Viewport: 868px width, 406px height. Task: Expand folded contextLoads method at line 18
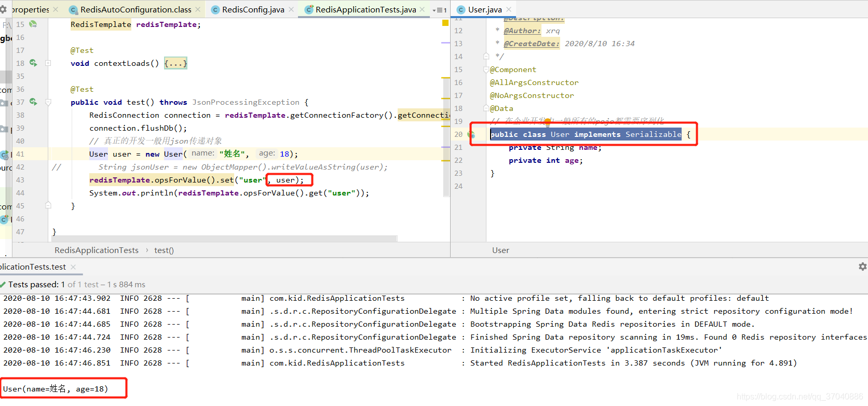(48, 63)
